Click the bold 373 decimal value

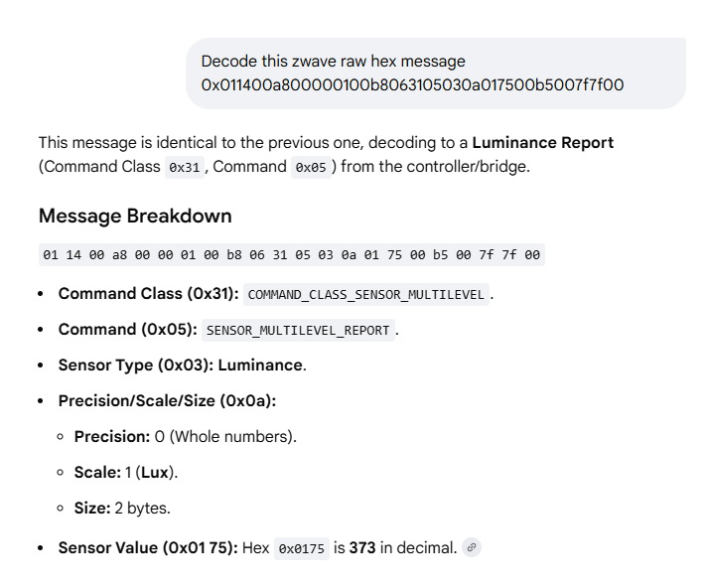[x=361, y=547]
